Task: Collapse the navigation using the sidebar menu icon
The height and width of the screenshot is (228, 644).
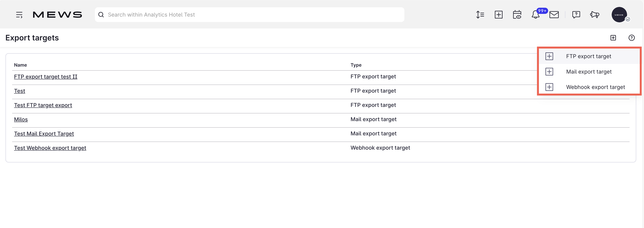Action: pyautogui.click(x=19, y=14)
